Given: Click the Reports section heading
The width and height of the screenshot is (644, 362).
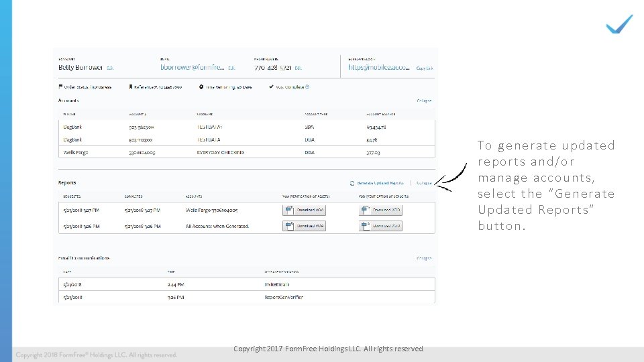Looking at the screenshot, I should [x=67, y=182].
